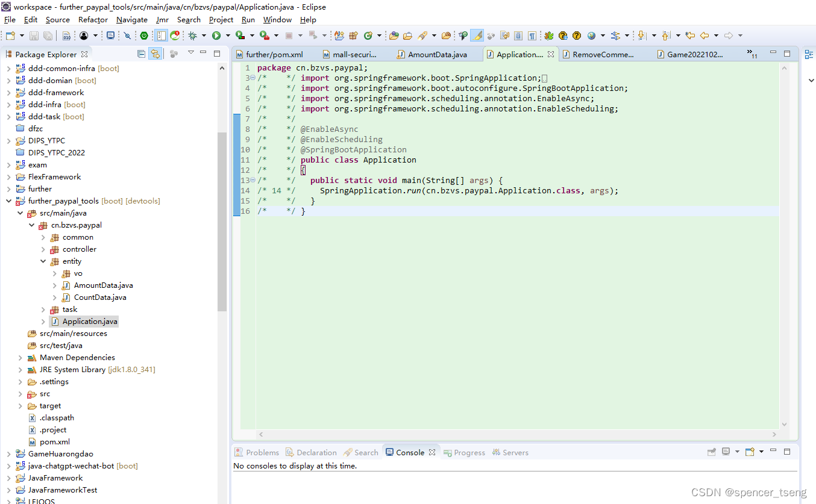Switch to the Problems view

pyautogui.click(x=260, y=452)
